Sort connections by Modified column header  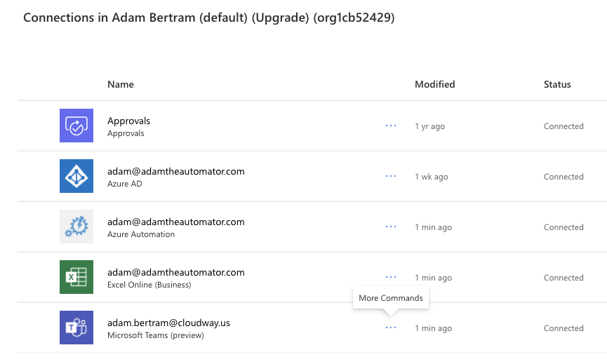coord(435,84)
